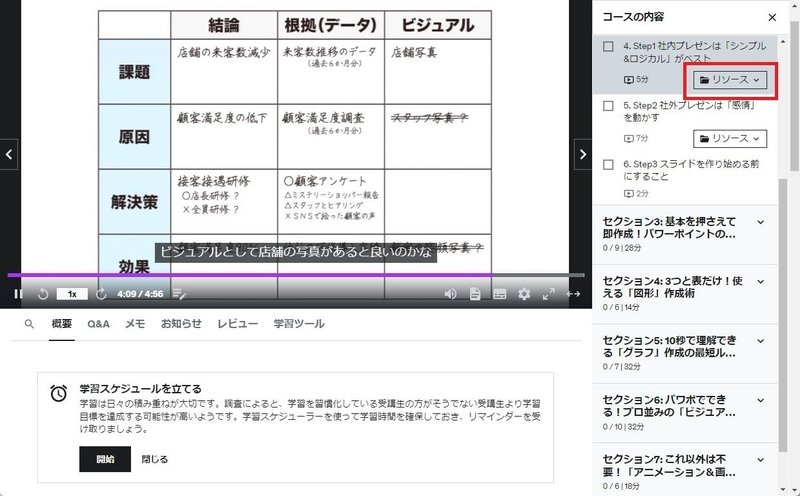This screenshot has width=800, height=496.
Task: Mark lecture 5 Step2 as complete
Action: (608, 106)
